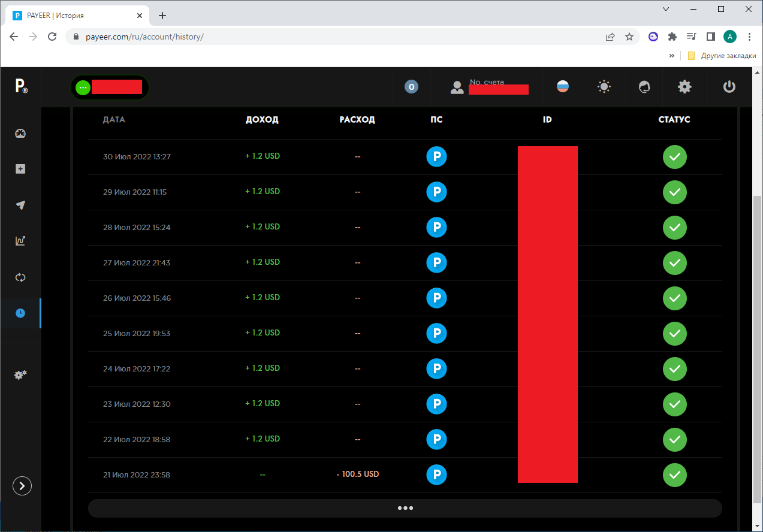The height and width of the screenshot is (532, 763).
Task: Click the СТАТУС column header
Action: [674, 120]
